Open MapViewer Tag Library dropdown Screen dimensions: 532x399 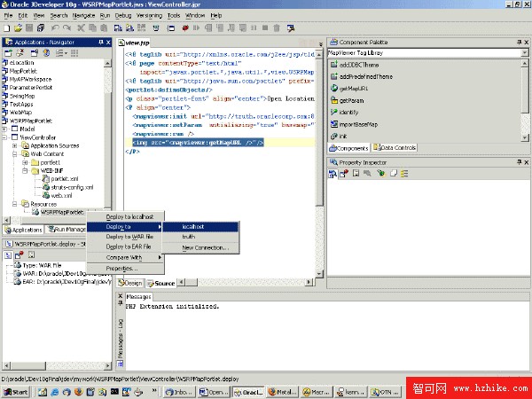tap(525, 53)
